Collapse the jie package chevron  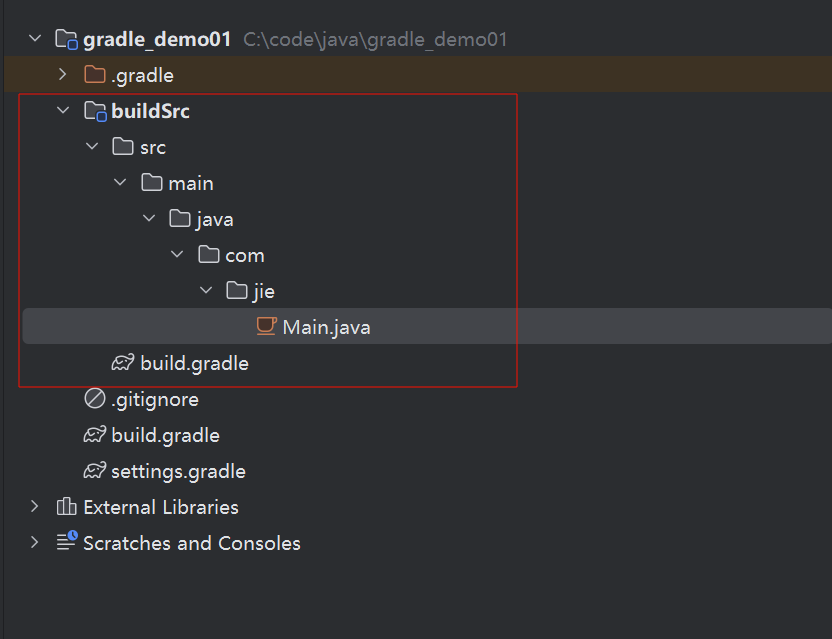coord(206,291)
